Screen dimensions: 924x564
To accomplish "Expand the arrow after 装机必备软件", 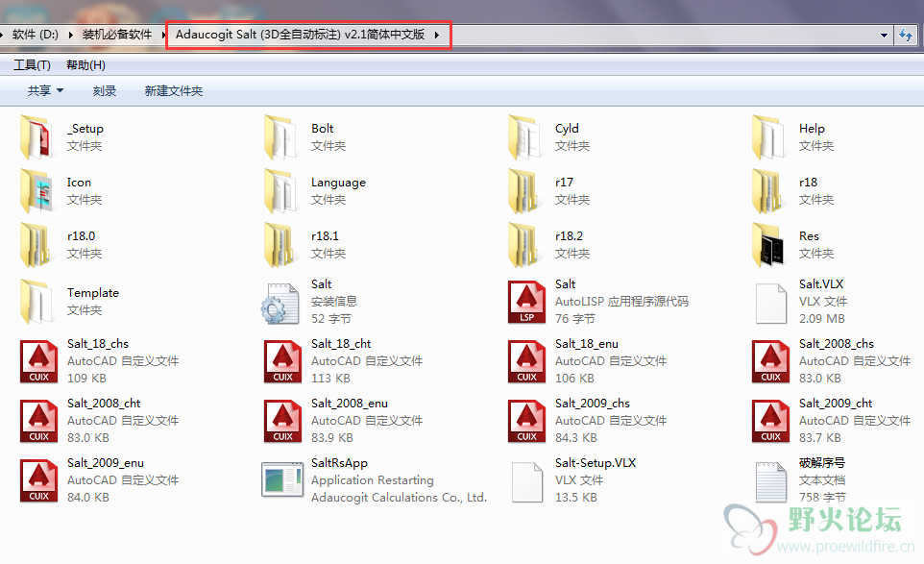I will 164,35.
